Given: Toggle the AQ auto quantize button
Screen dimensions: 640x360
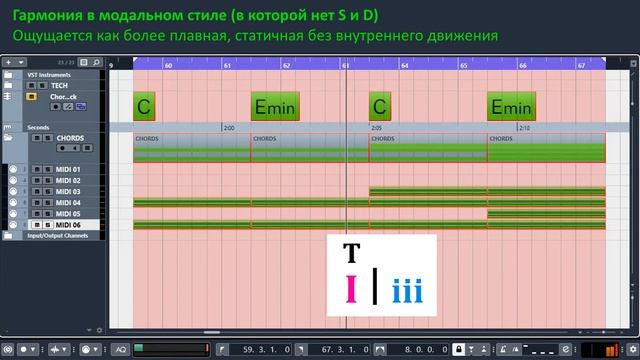Looking at the screenshot, I should 121,349.
